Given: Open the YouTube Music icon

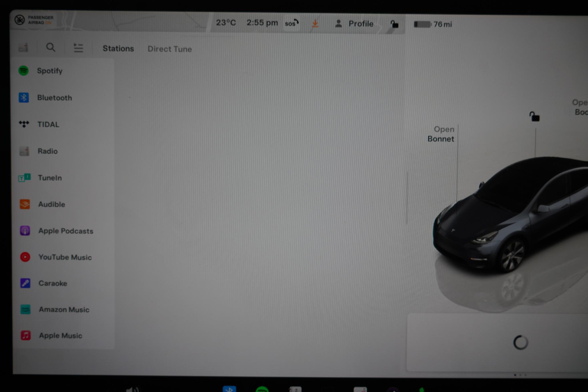Looking at the screenshot, I should 25,257.
